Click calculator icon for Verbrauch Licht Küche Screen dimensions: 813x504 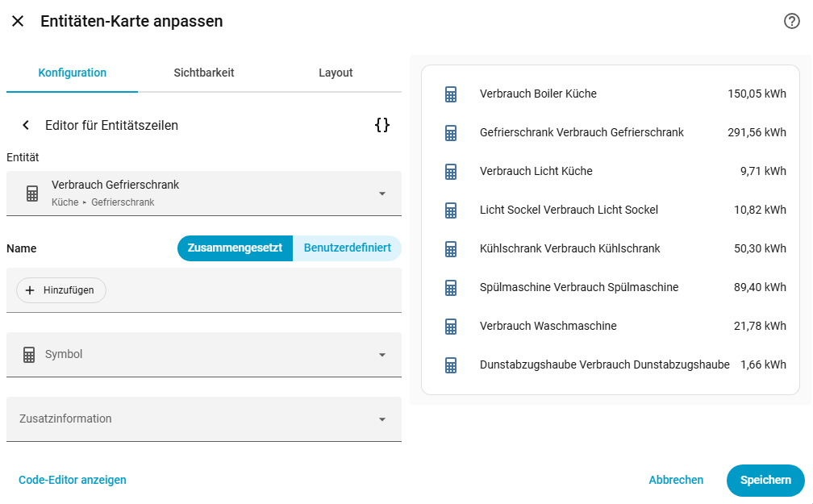coord(451,172)
